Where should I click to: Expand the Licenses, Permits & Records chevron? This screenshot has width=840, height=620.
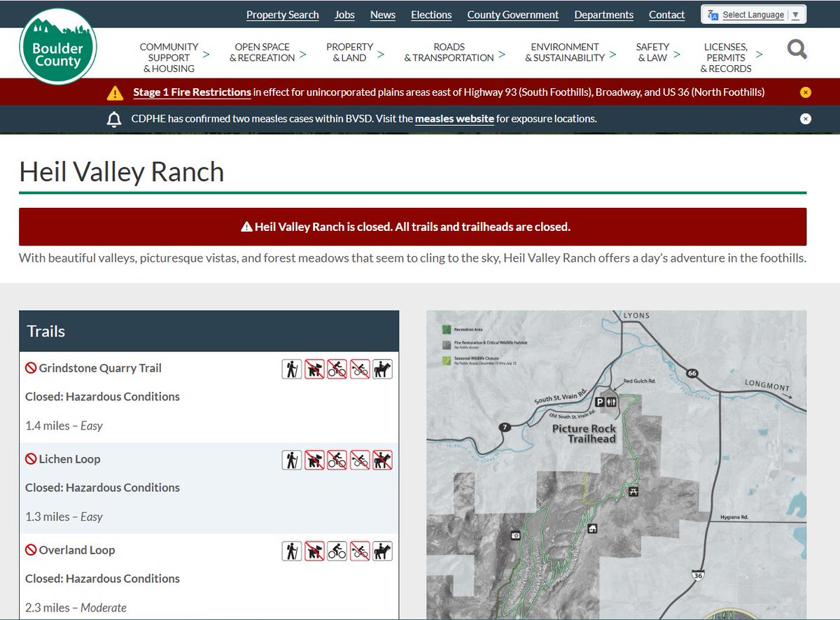click(x=759, y=53)
